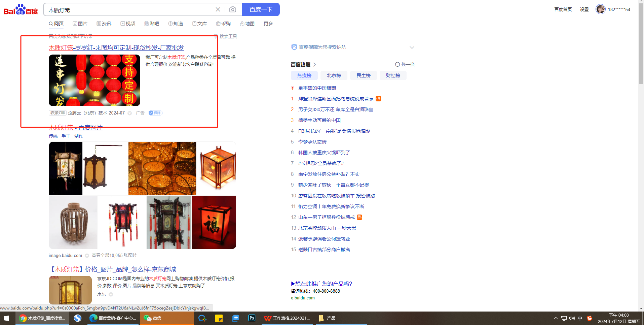The width and height of the screenshot is (644, 325).
Task: Go to the 文库 tab
Action: pyautogui.click(x=199, y=24)
